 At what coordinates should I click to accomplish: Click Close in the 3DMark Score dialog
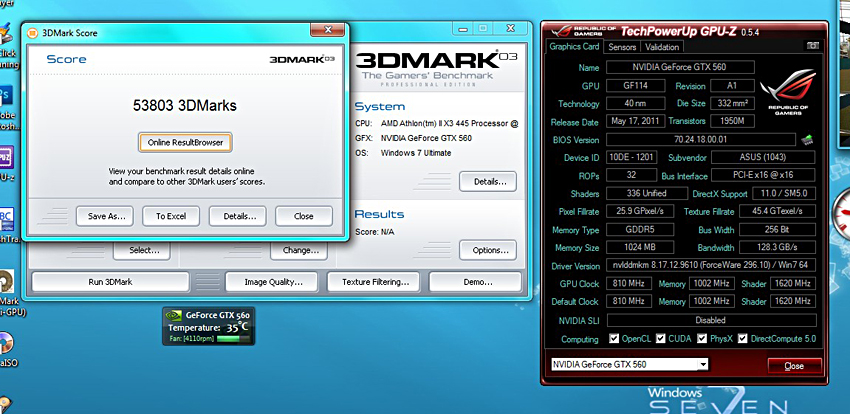(x=304, y=216)
